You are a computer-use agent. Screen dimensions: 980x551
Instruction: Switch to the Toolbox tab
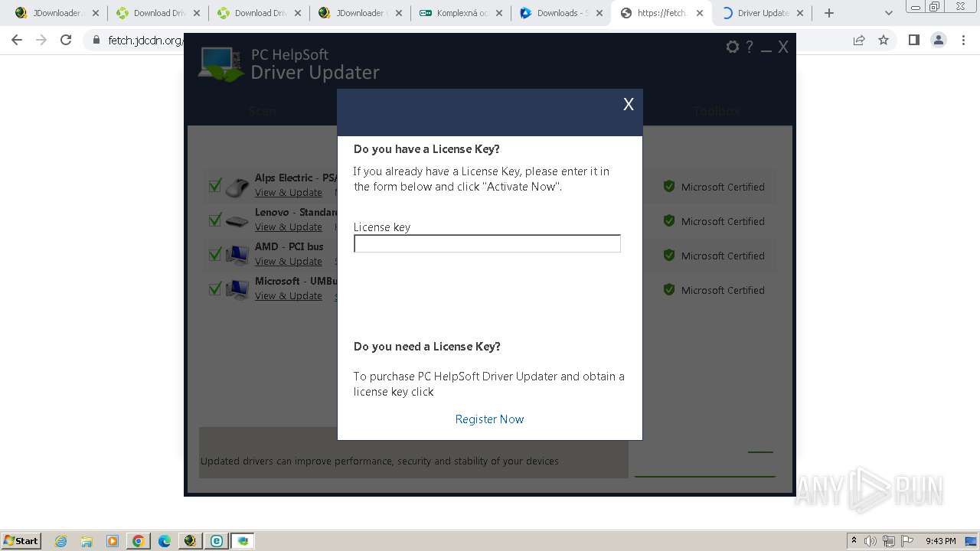pos(717,111)
